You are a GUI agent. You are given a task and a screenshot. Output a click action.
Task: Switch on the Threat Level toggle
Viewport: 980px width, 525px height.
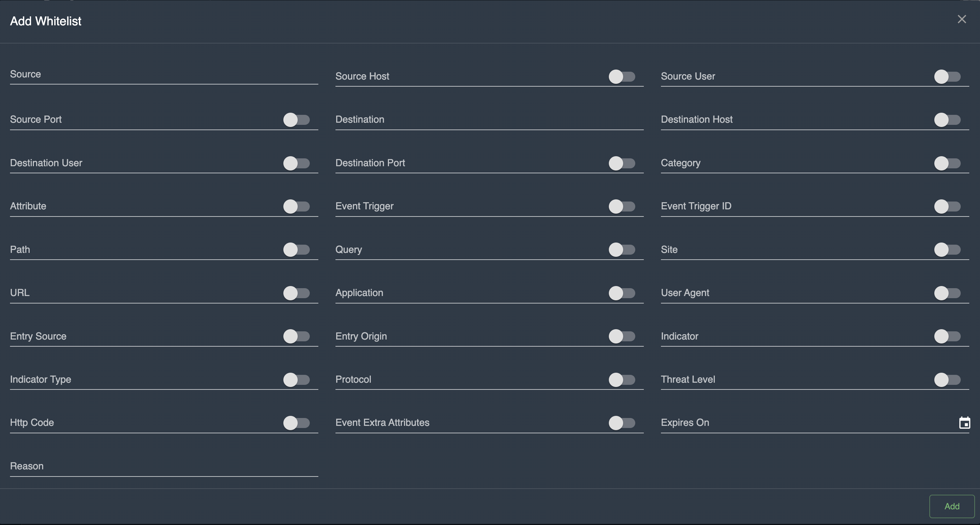click(947, 380)
